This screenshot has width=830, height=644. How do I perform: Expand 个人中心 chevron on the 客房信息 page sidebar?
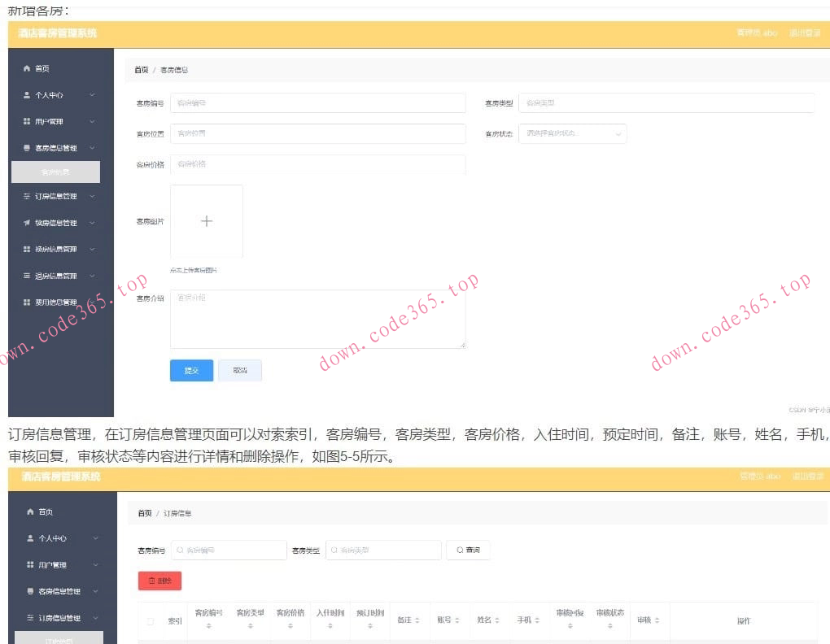pos(92,94)
